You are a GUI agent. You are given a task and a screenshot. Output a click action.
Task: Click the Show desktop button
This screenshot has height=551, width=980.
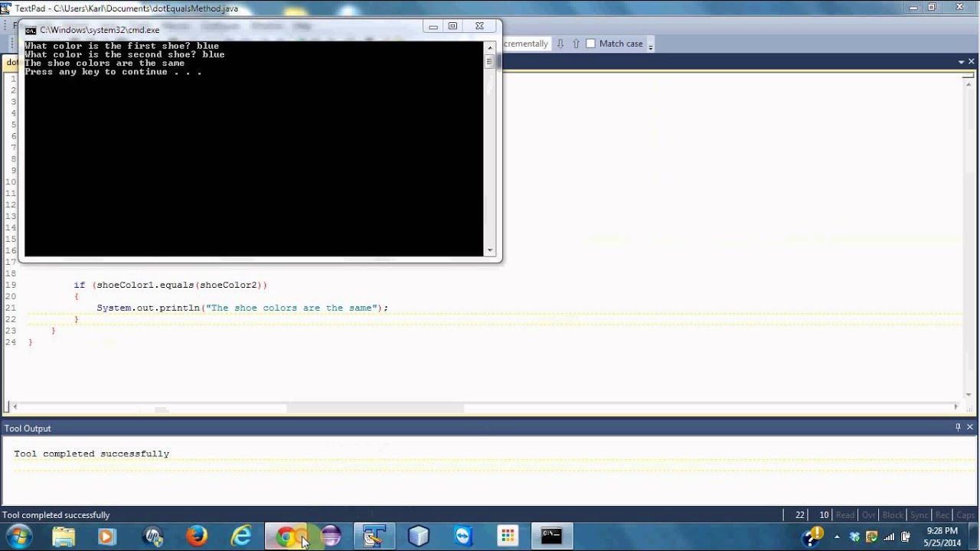(974, 536)
